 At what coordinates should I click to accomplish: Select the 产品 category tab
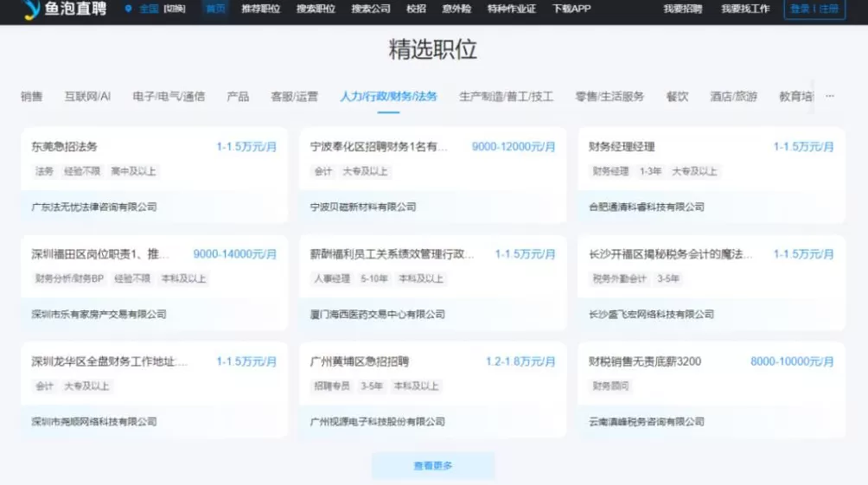click(x=238, y=96)
